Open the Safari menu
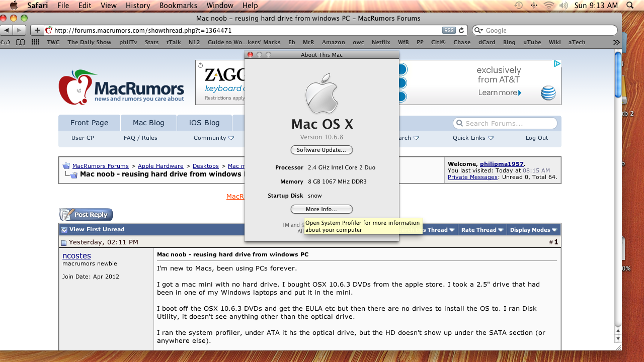 tap(38, 5)
